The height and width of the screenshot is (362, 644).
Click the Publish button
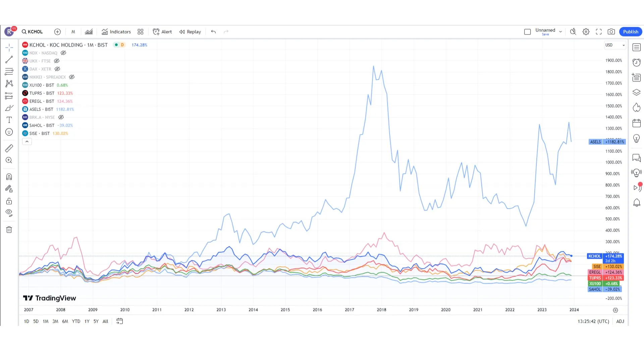(x=631, y=32)
